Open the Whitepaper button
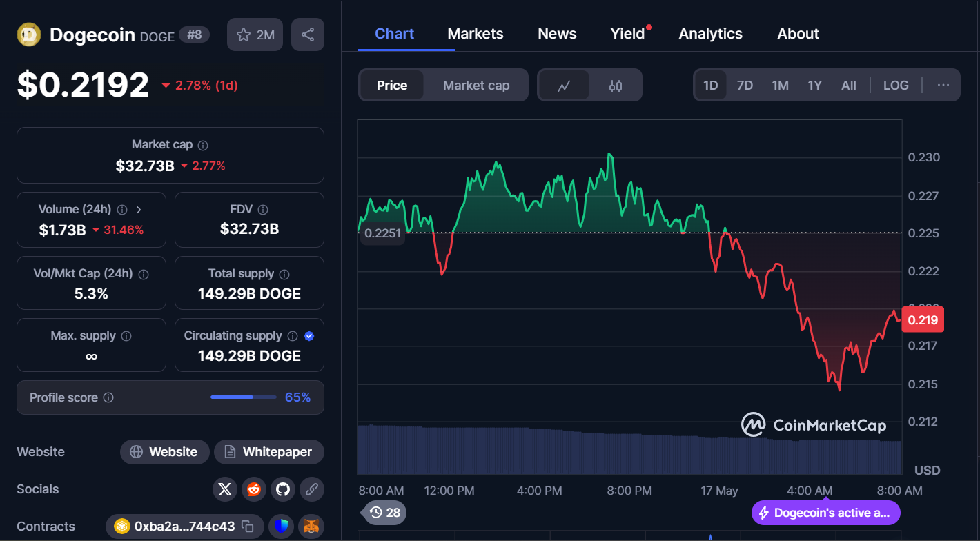The width and height of the screenshot is (980, 541). 269,452
